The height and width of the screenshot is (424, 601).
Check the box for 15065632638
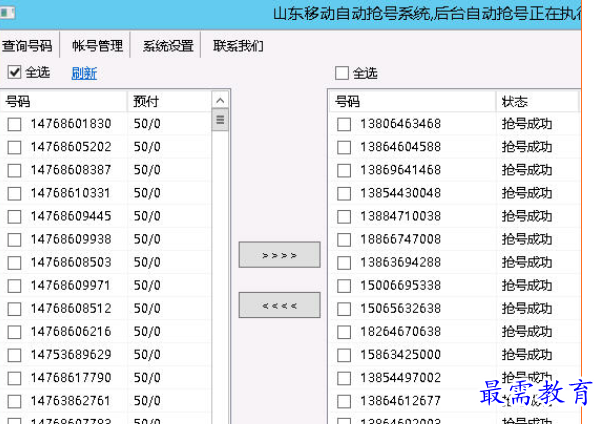click(x=344, y=309)
